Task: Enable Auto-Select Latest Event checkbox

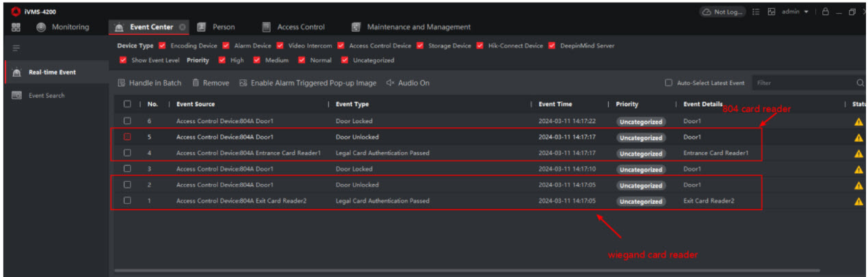Action: 668,83
